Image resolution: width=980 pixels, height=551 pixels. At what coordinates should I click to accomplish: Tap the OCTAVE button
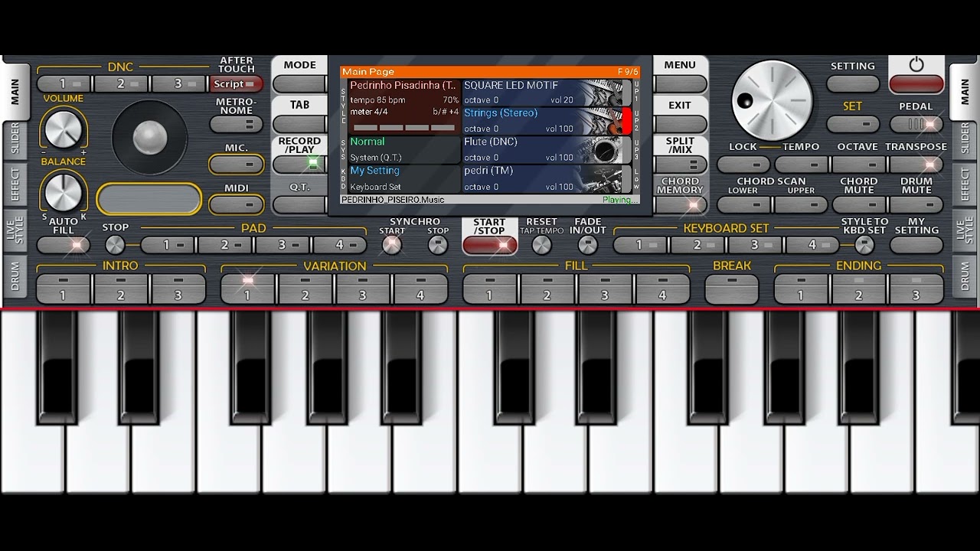[x=859, y=164]
